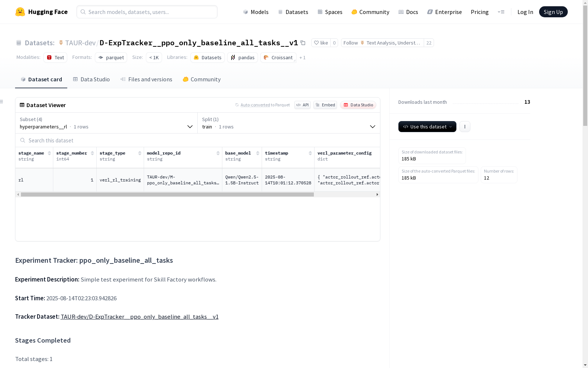Screen dimensions: 588x368
Task: Go to Datasets in top navigation
Action: [293, 12]
